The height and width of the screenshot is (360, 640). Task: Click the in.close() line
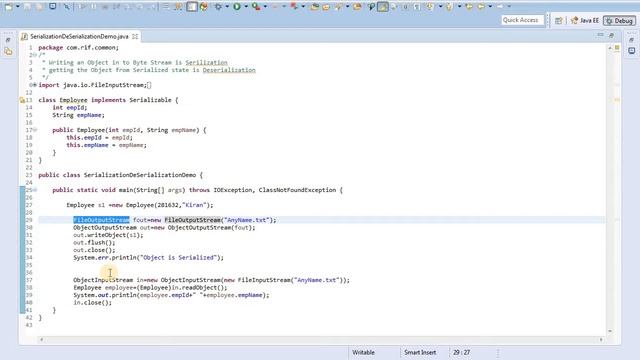[92, 303]
